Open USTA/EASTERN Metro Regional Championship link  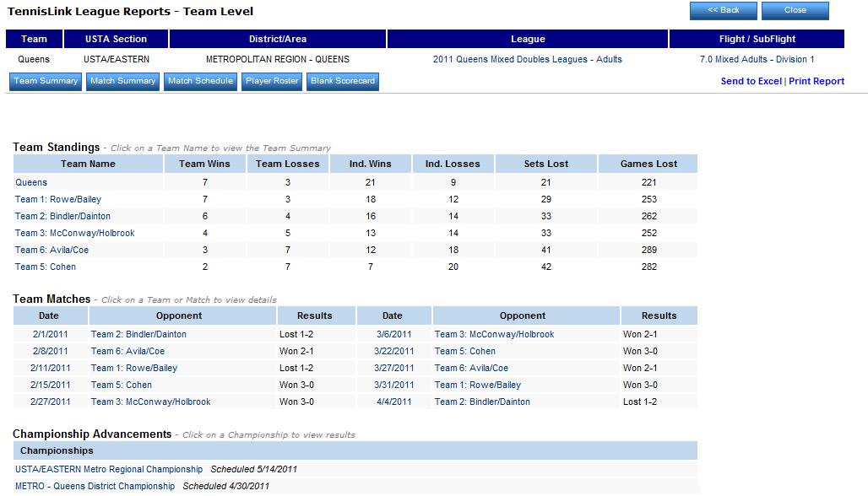point(109,469)
